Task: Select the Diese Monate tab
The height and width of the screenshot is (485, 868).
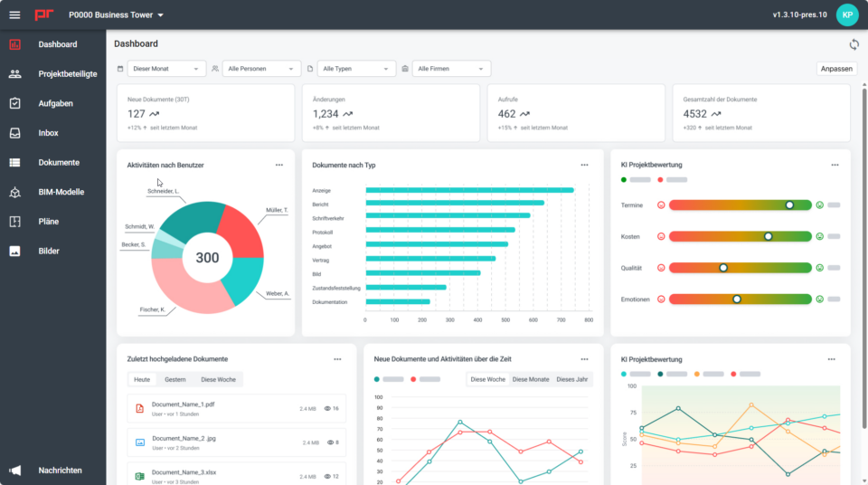Action: pyautogui.click(x=531, y=379)
